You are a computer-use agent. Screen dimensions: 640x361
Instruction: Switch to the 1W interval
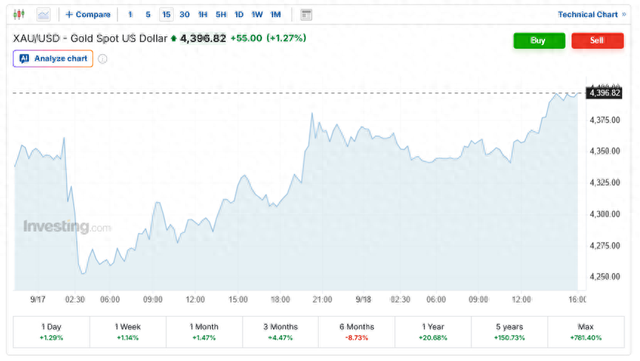257,15
